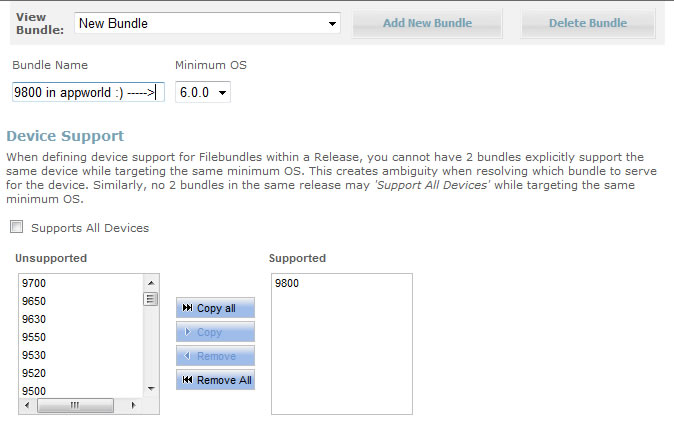Click Add New Bundle button
674x447 pixels.
[x=427, y=23]
